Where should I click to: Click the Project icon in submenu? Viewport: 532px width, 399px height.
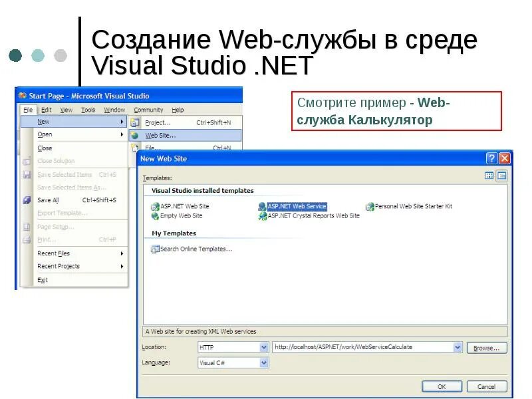click(135, 122)
